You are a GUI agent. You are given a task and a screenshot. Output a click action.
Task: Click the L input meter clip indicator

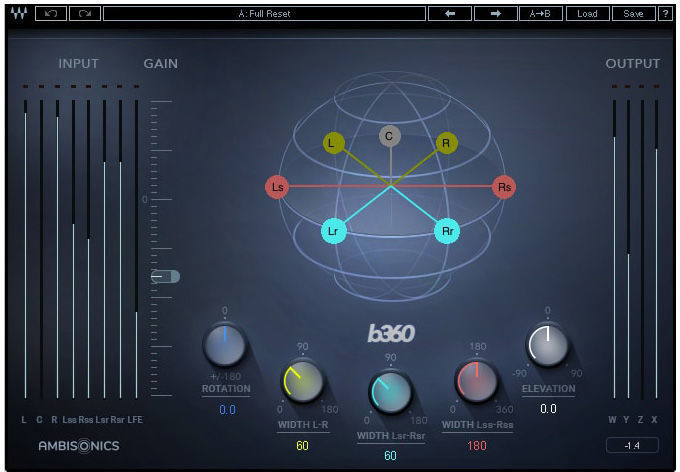(x=25, y=86)
